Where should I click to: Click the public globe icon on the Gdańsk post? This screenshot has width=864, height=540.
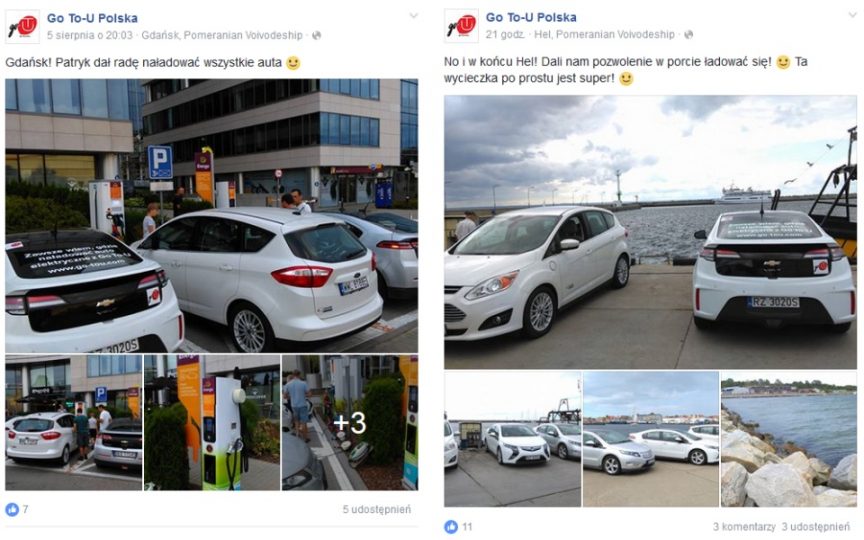pyautogui.click(x=316, y=35)
